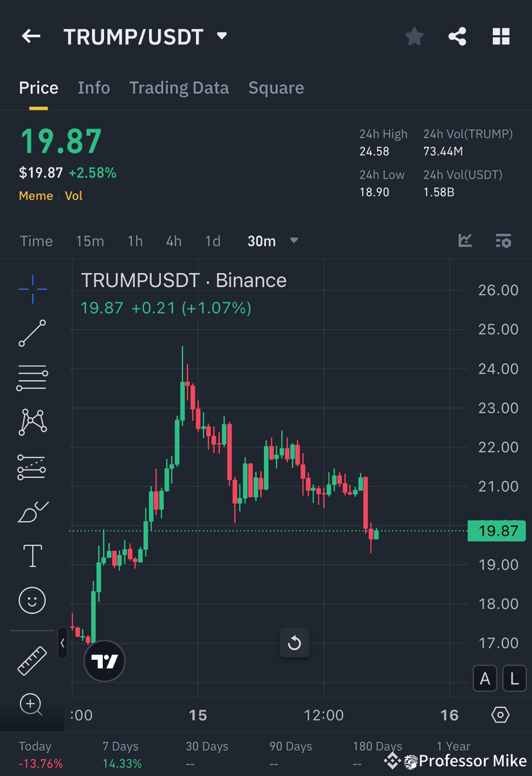The height and width of the screenshot is (776, 532).
Task: Select the crosshair tool
Action: (32, 288)
